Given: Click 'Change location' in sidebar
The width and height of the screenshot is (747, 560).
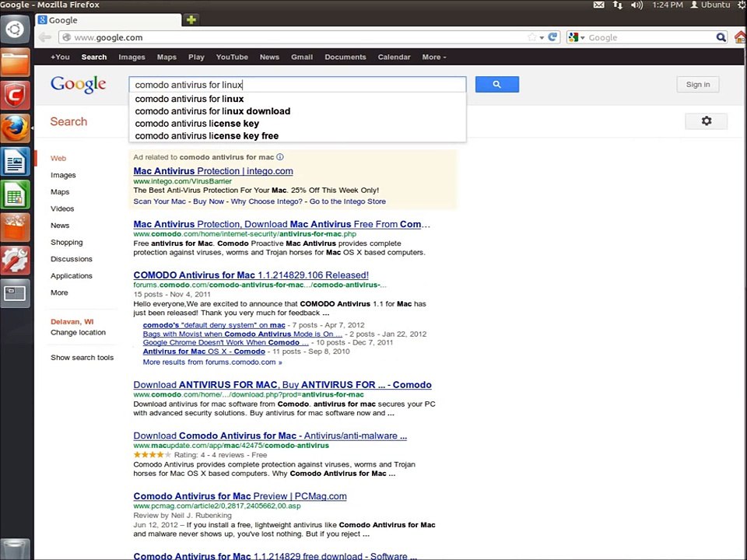Looking at the screenshot, I should click(x=78, y=332).
